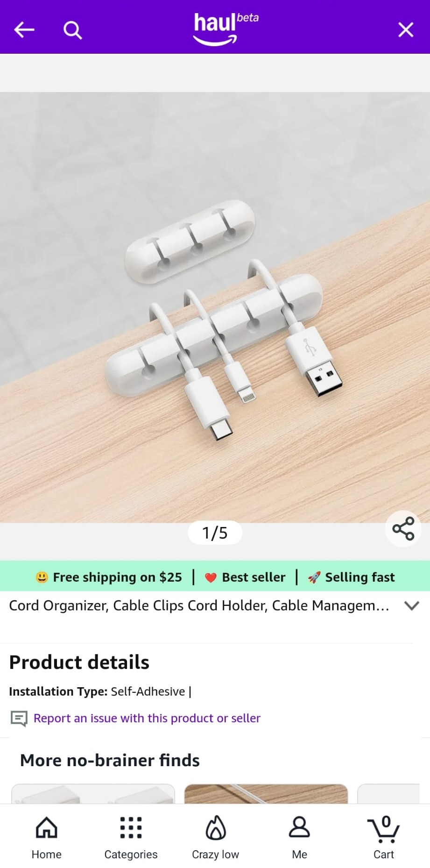Tap the 1/5 image counter

point(215,533)
